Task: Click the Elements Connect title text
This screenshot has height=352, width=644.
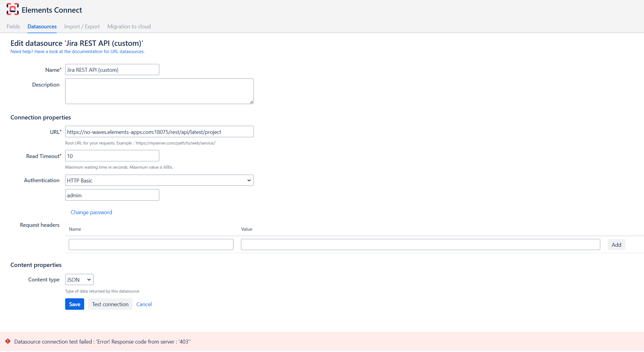Action: tap(52, 10)
